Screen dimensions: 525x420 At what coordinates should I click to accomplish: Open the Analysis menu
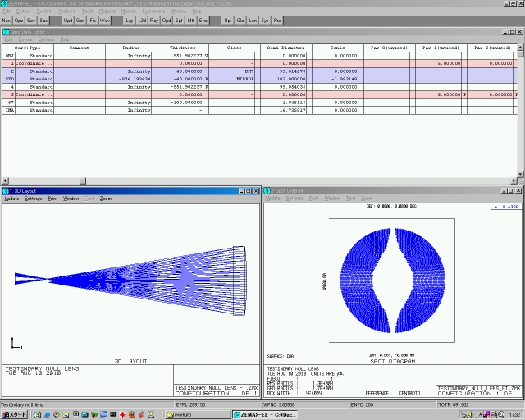pyautogui.click(x=67, y=11)
